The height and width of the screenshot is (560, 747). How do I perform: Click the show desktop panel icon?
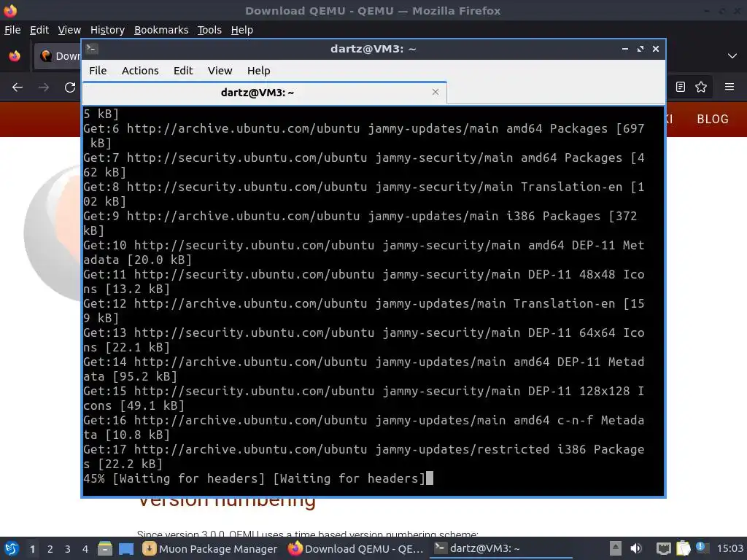pos(126,548)
